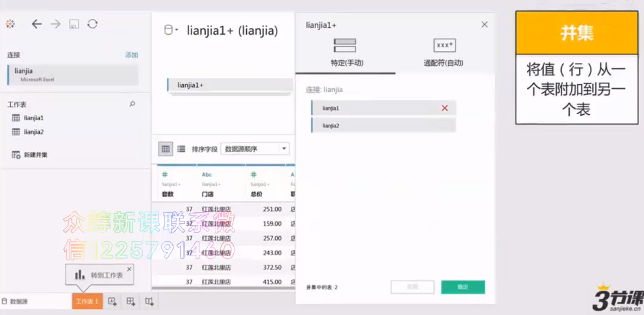
Task: Open the data source cylinder dropdown
Action: (171, 31)
